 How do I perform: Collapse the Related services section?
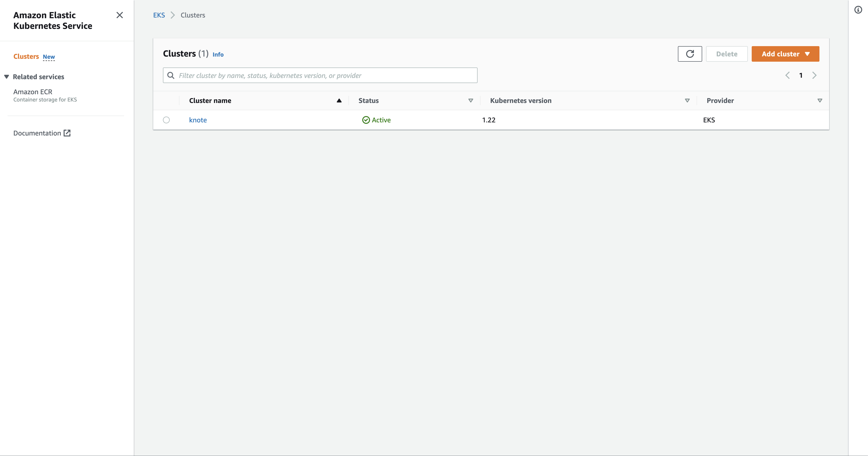coord(6,77)
